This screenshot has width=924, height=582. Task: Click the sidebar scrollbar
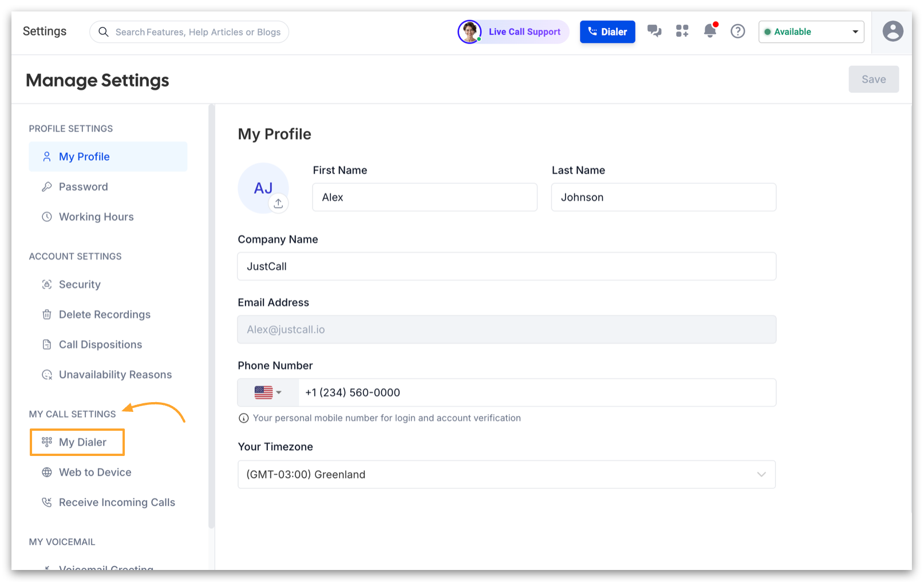pyautogui.click(x=211, y=316)
